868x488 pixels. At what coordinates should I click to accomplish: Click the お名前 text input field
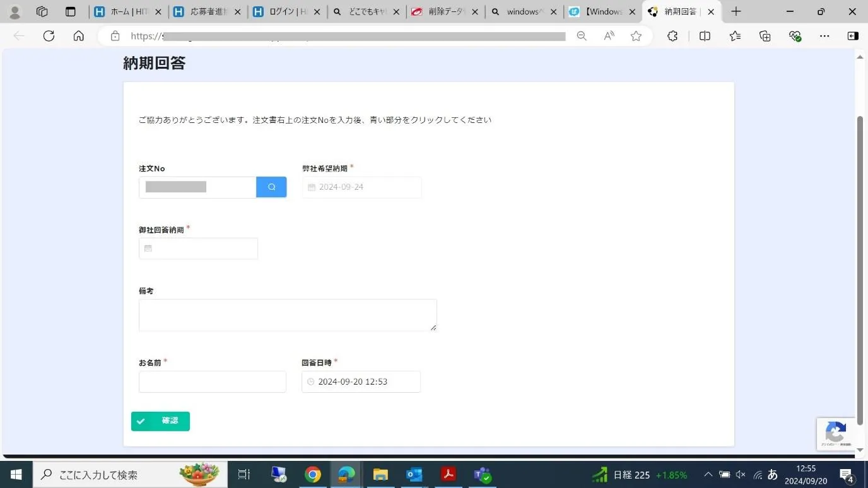(x=213, y=381)
